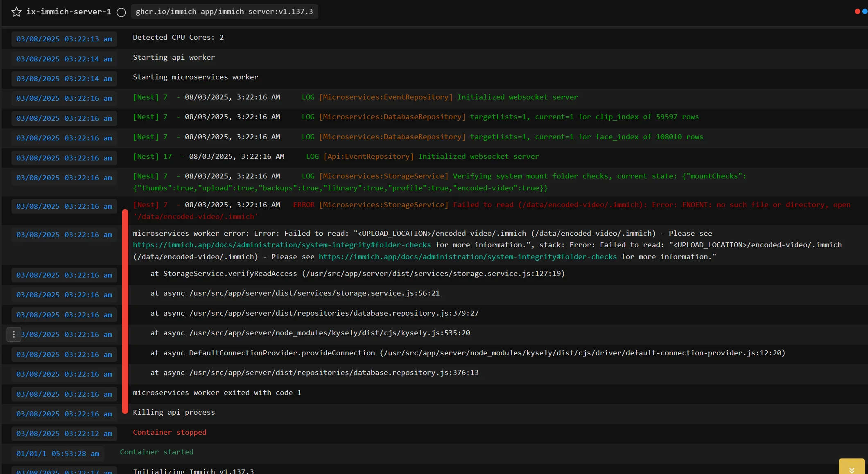Click timestamp 01/01/1 05:53:28 am

click(x=58, y=454)
